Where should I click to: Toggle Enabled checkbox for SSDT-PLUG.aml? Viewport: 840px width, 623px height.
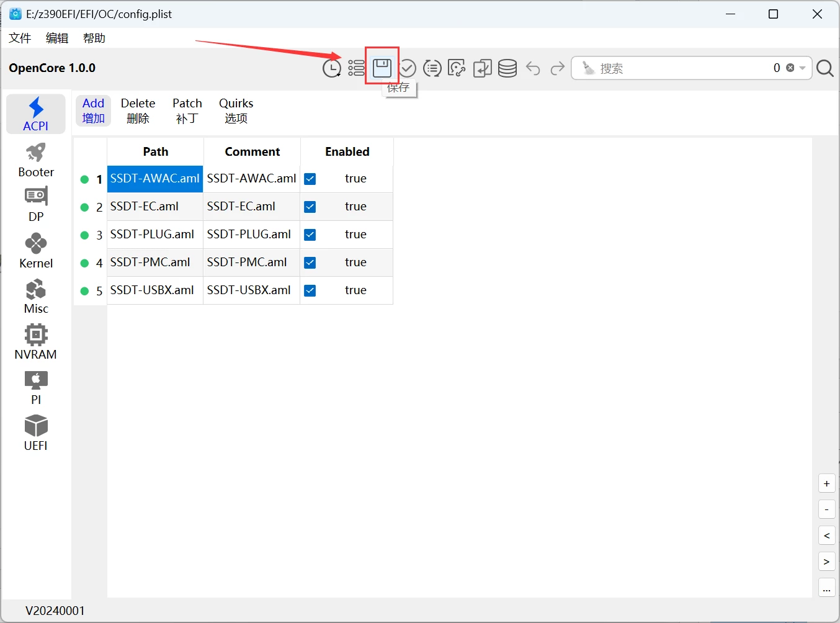coord(310,235)
